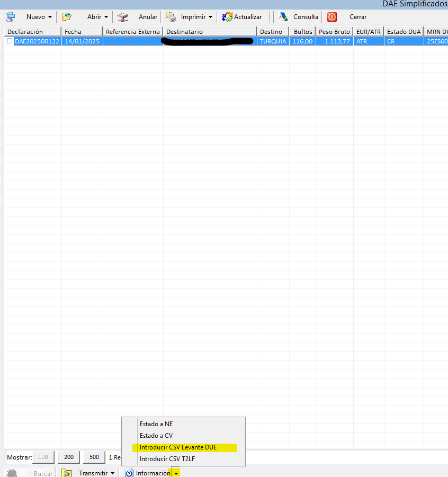The image size is (448, 477).
Task: Click the Transmitir folder icon
Action: tap(66, 473)
